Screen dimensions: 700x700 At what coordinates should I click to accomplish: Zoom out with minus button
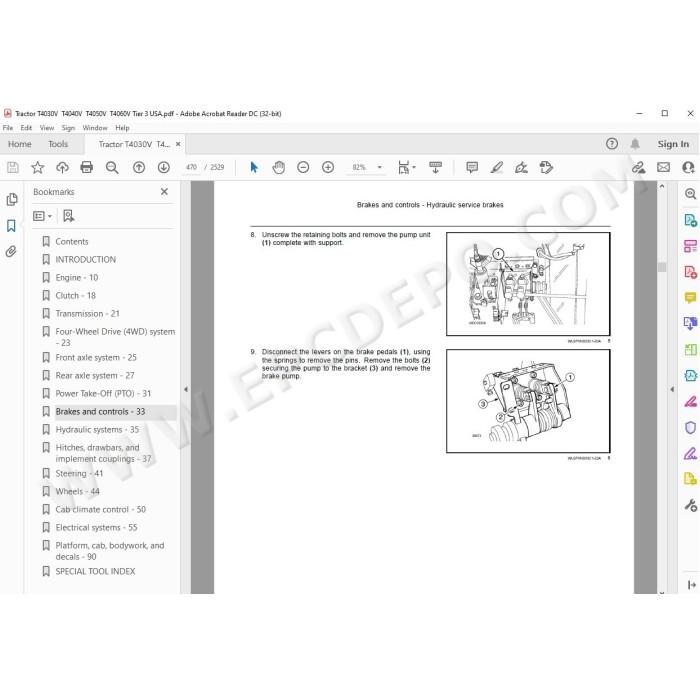click(303, 167)
